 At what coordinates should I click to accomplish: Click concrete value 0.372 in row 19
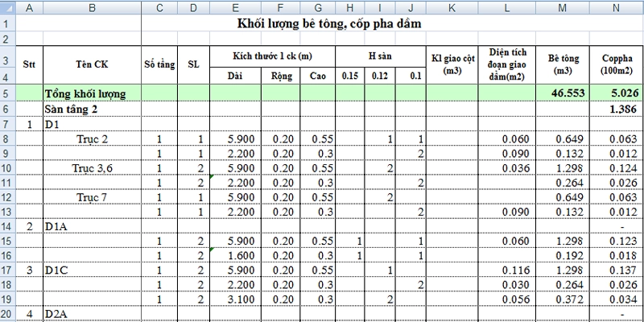pos(563,299)
